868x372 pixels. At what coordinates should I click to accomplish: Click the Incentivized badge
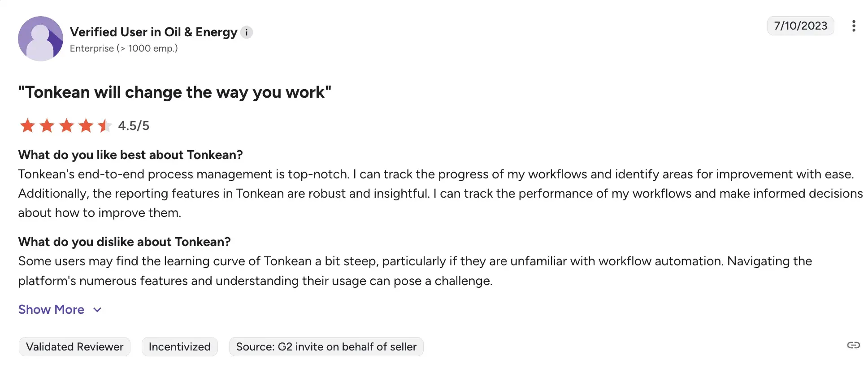(179, 347)
